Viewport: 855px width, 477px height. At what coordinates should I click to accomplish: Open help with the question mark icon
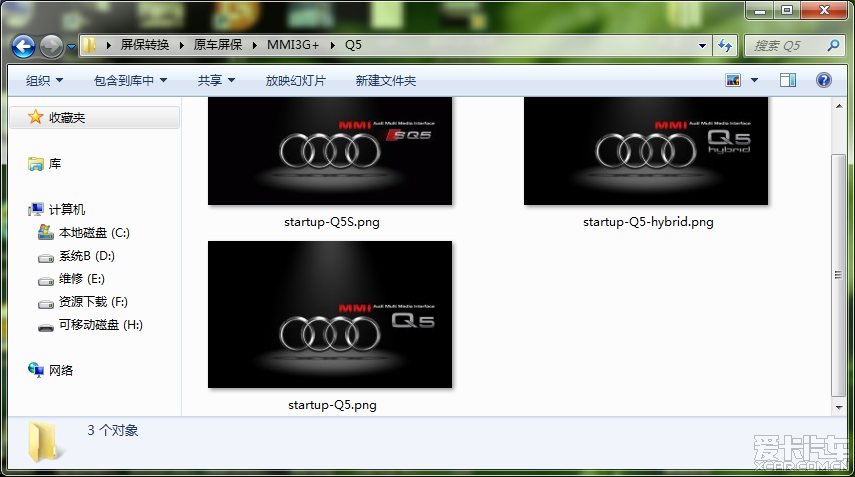point(824,81)
